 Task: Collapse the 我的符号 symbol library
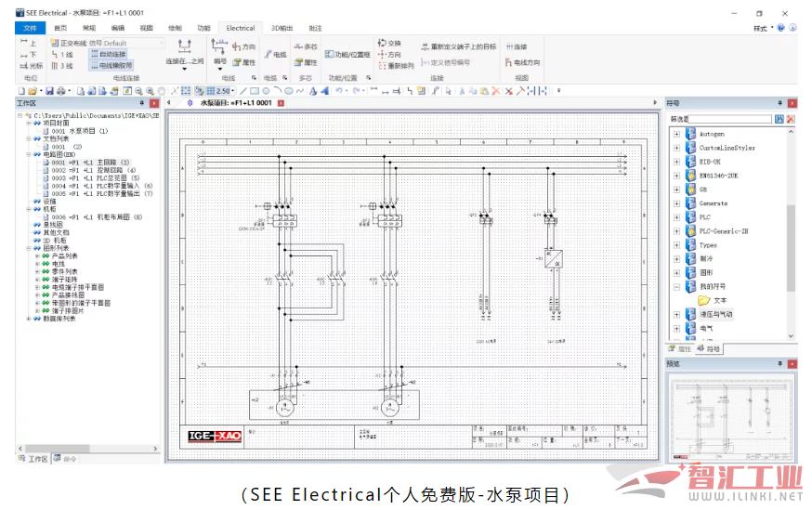pyautogui.click(x=676, y=286)
